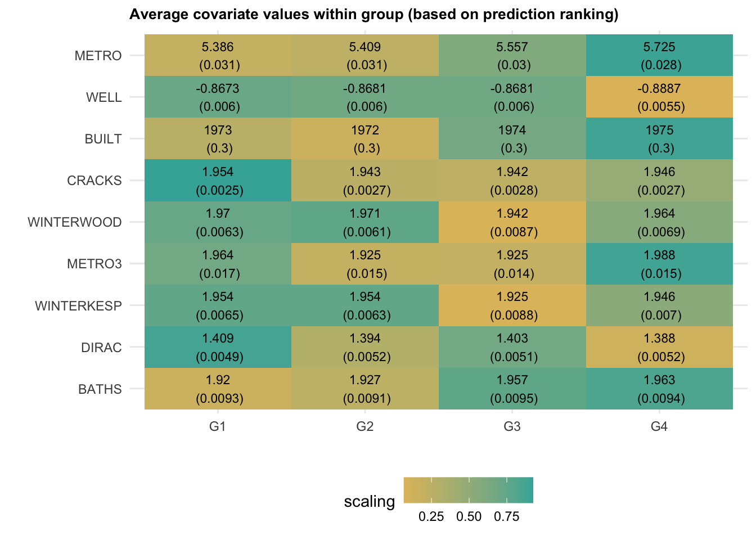Select the DIRAC G1 cell showing 1.409
Screen dimensions: 756x540
coord(218,347)
